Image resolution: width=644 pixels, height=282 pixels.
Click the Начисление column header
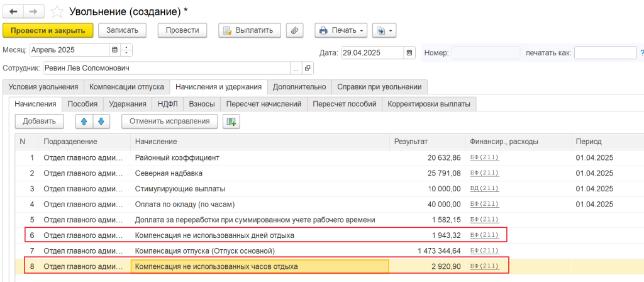coord(260,142)
